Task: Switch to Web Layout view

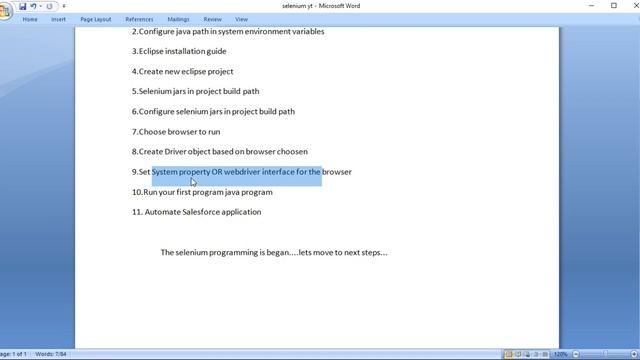Action: pos(527,354)
